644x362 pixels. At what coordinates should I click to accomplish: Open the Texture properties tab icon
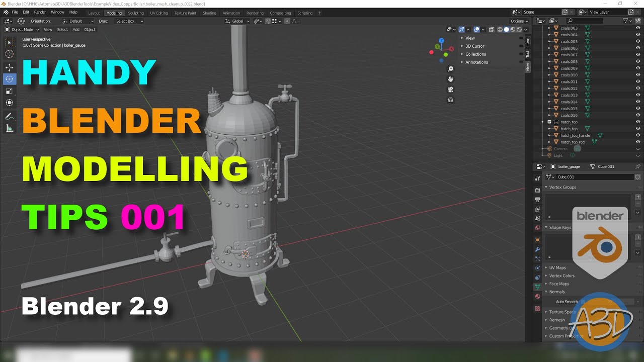[537, 308]
